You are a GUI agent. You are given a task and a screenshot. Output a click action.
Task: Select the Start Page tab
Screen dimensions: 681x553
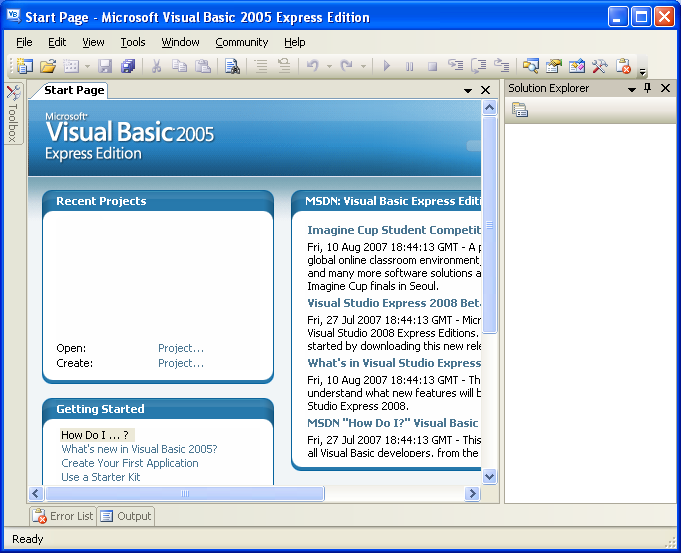[x=74, y=90]
